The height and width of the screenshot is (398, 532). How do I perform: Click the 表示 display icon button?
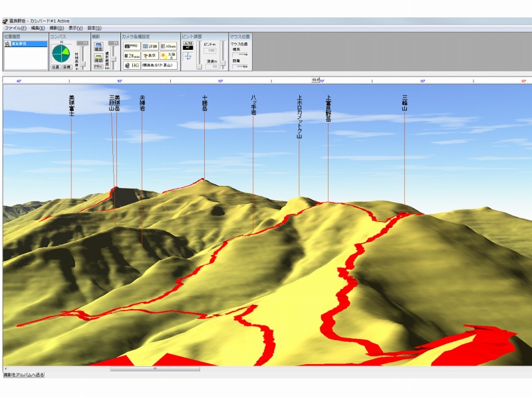tap(150, 56)
